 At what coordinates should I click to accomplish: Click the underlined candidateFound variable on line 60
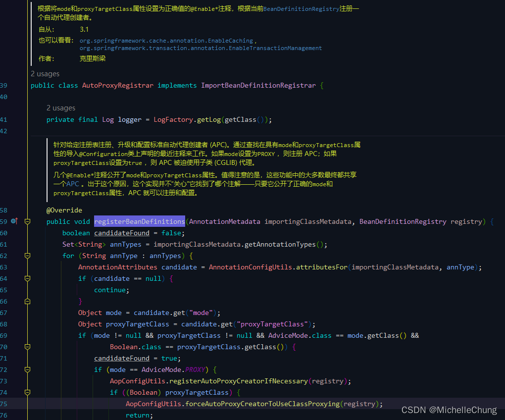pyautogui.click(x=121, y=233)
